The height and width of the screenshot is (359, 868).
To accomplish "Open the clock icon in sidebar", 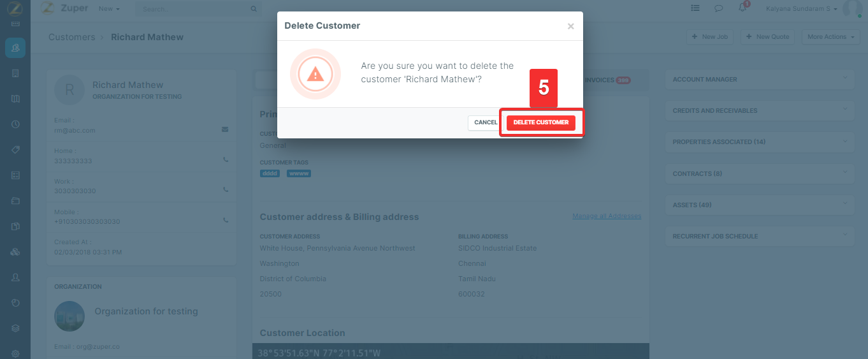I will (15, 124).
